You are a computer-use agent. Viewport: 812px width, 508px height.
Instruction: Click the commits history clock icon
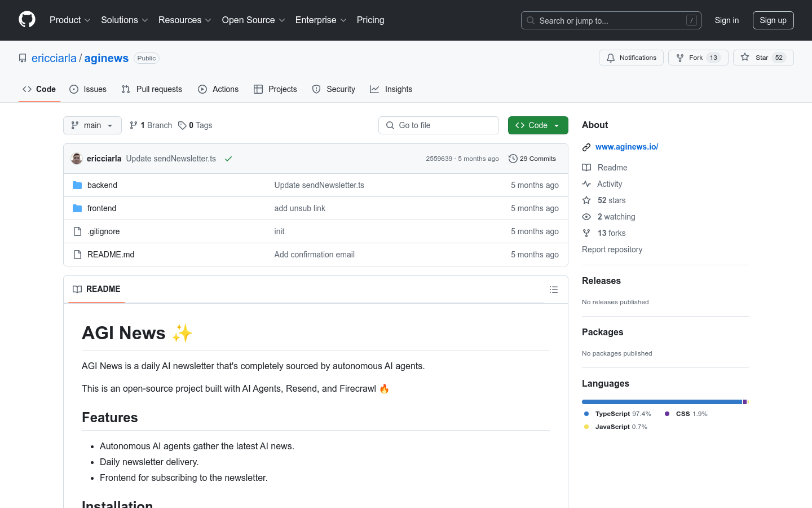513,159
